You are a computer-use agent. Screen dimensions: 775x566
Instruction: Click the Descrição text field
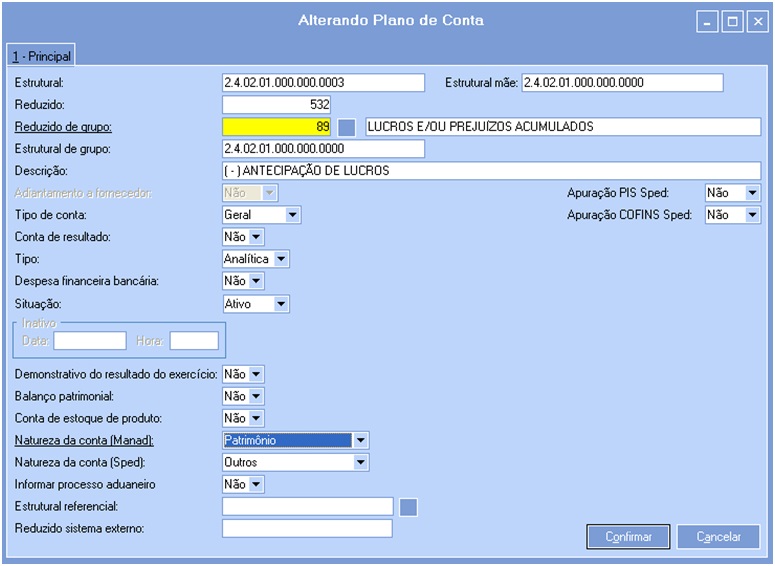click(490, 171)
